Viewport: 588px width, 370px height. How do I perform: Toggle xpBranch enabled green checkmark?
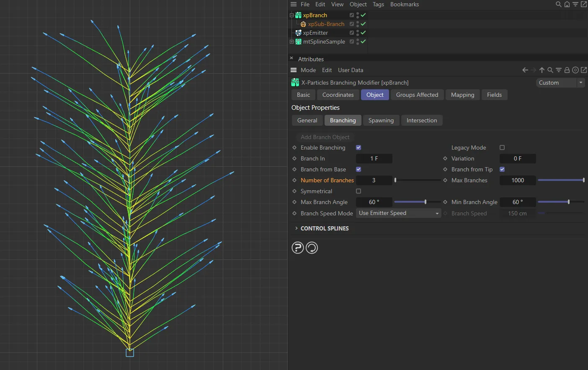click(x=364, y=15)
